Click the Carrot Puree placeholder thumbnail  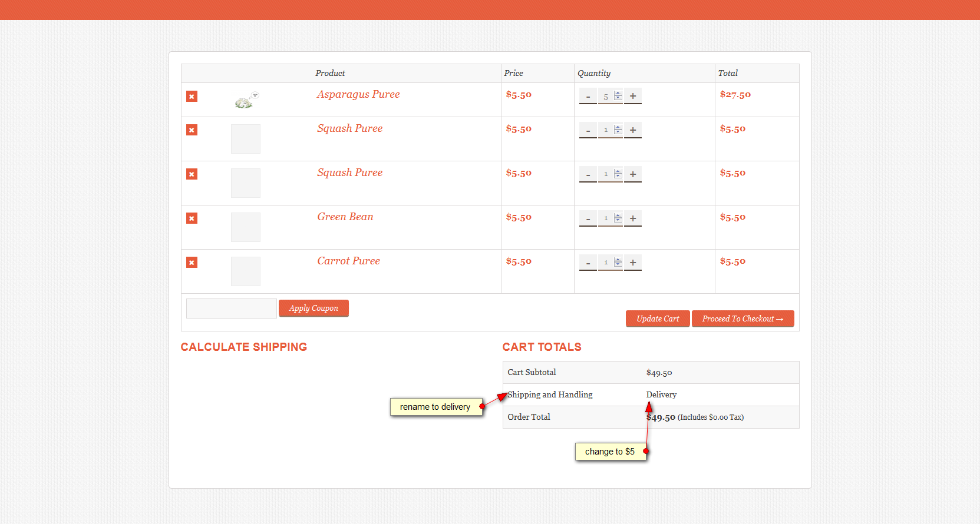pos(246,271)
